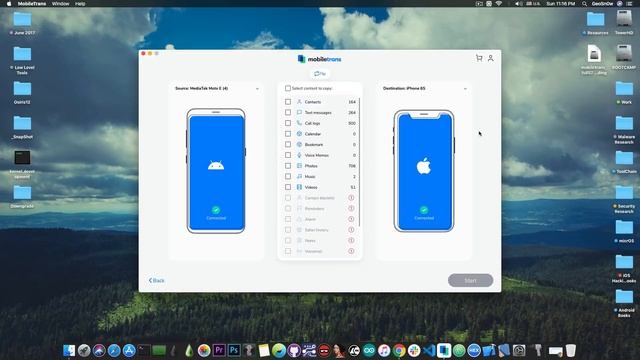The width and height of the screenshot is (640, 360).
Task: Open Launchpad from the Dock
Action: click(84, 350)
